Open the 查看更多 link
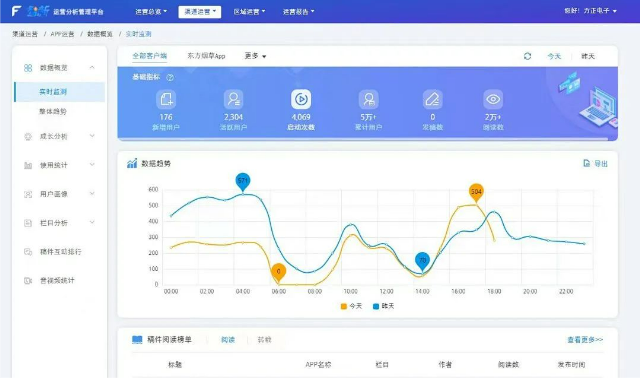The height and width of the screenshot is (383, 640). (x=585, y=340)
